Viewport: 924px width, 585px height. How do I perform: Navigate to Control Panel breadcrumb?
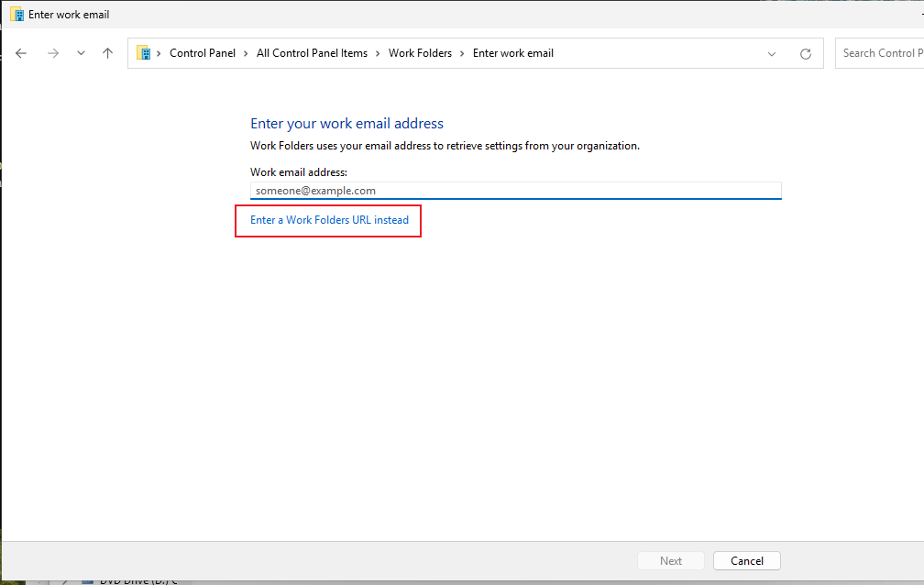coord(202,53)
